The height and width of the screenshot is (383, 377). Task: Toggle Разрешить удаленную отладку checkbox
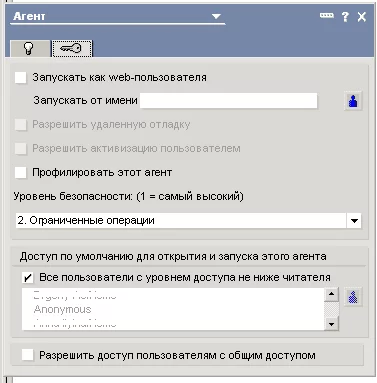pyautogui.click(x=21, y=125)
